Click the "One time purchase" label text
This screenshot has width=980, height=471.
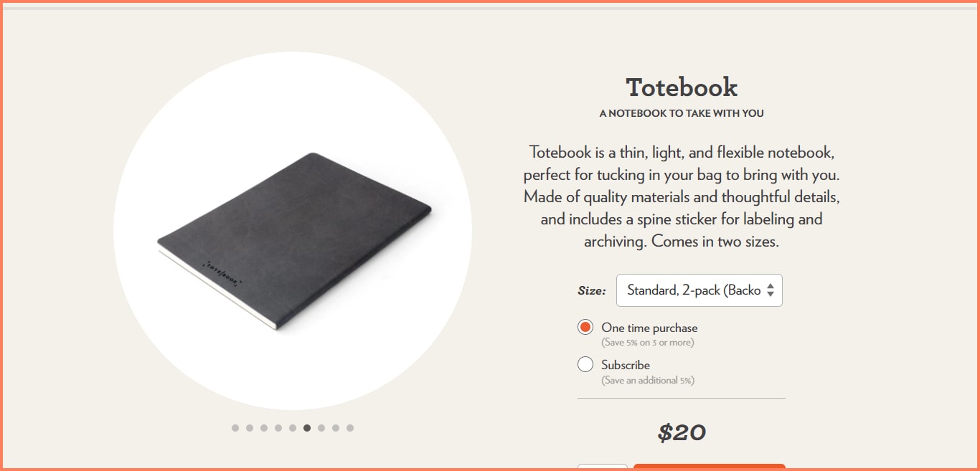click(649, 328)
